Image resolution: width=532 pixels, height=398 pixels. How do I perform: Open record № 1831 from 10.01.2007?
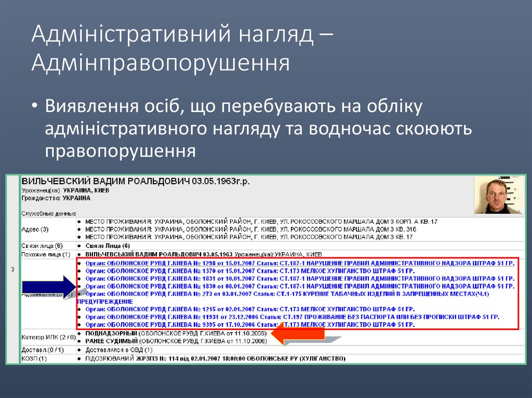coord(296,279)
